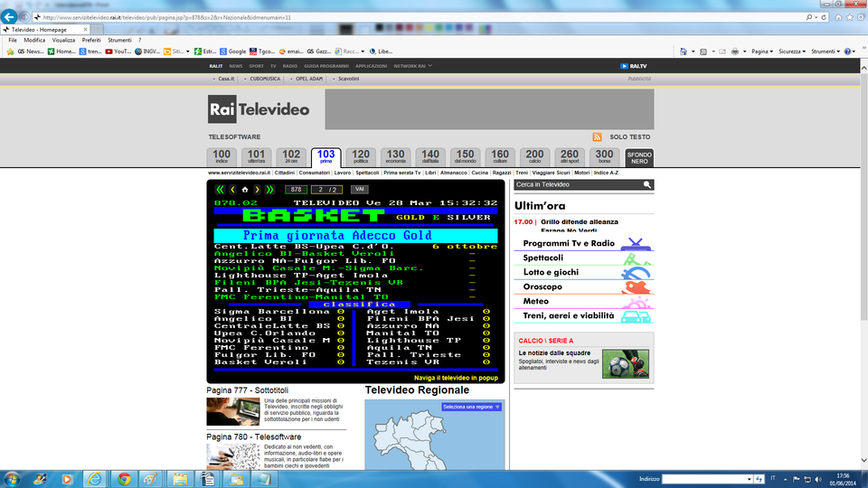868x488 pixels.
Task: Click the Cerca in Televideo search field
Action: (578, 184)
